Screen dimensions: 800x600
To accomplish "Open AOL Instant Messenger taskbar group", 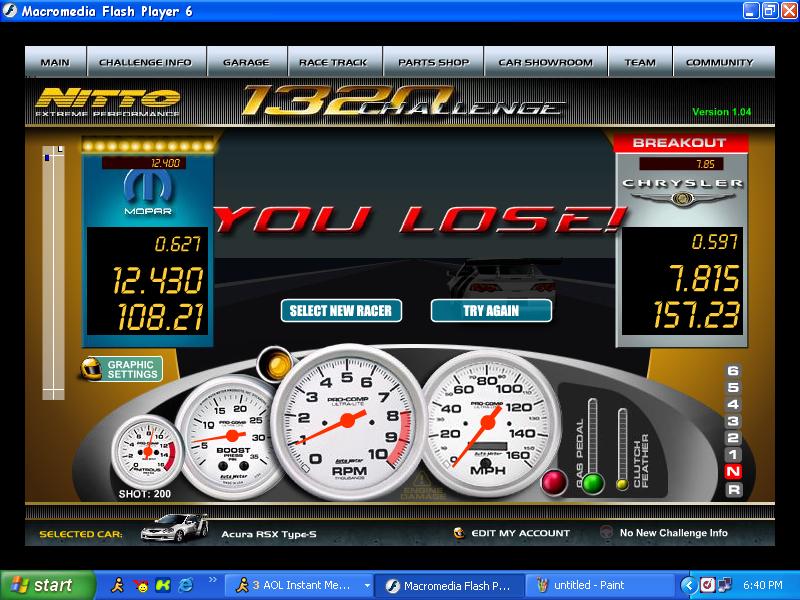I will pyautogui.click(x=299, y=585).
